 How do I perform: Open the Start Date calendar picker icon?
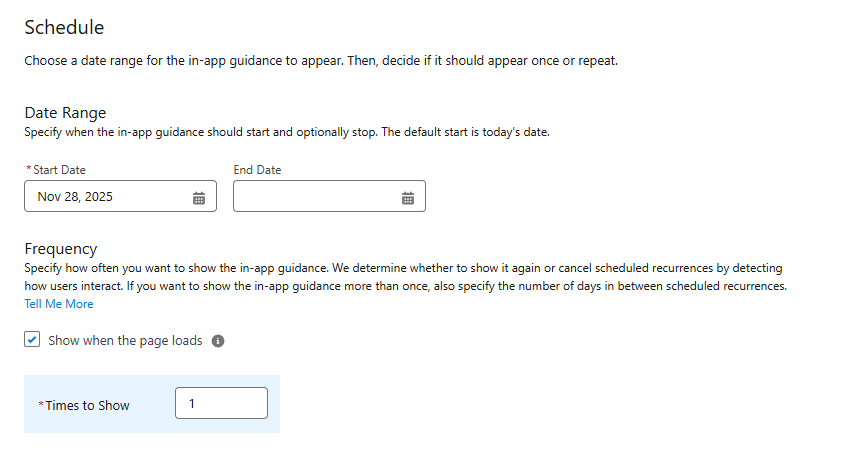[x=198, y=198]
